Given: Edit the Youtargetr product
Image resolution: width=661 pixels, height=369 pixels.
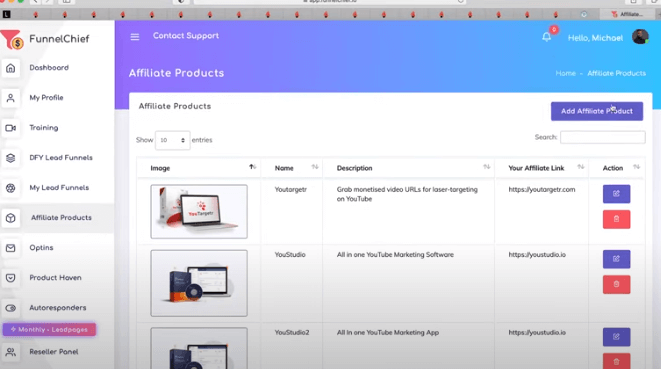Looking at the screenshot, I should (x=616, y=194).
